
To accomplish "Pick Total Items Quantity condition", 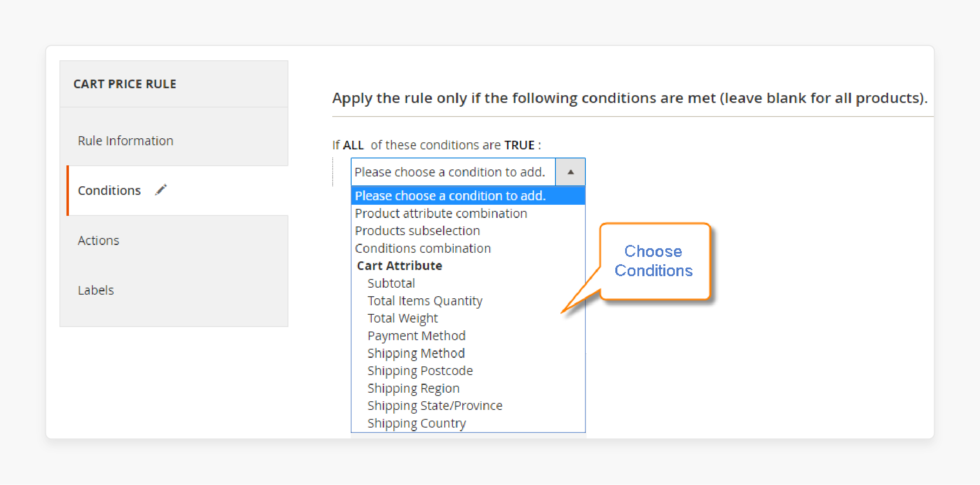I will (x=425, y=300).
